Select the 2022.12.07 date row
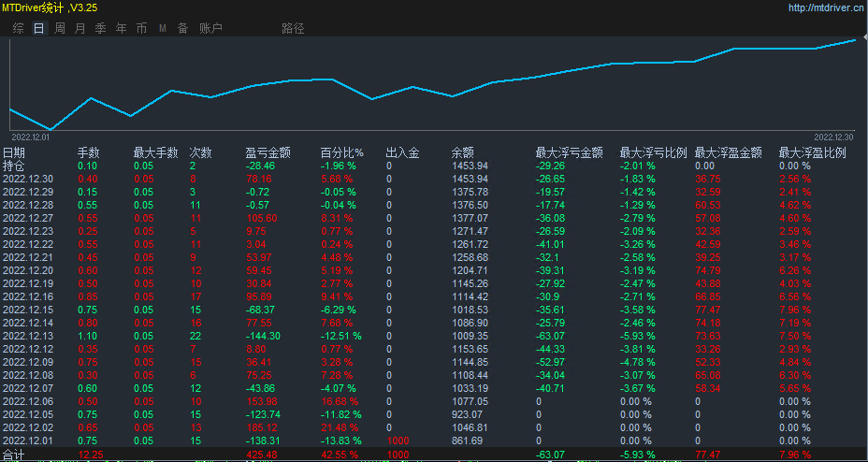Screen dimensions: 868x462 coord(28,388)
